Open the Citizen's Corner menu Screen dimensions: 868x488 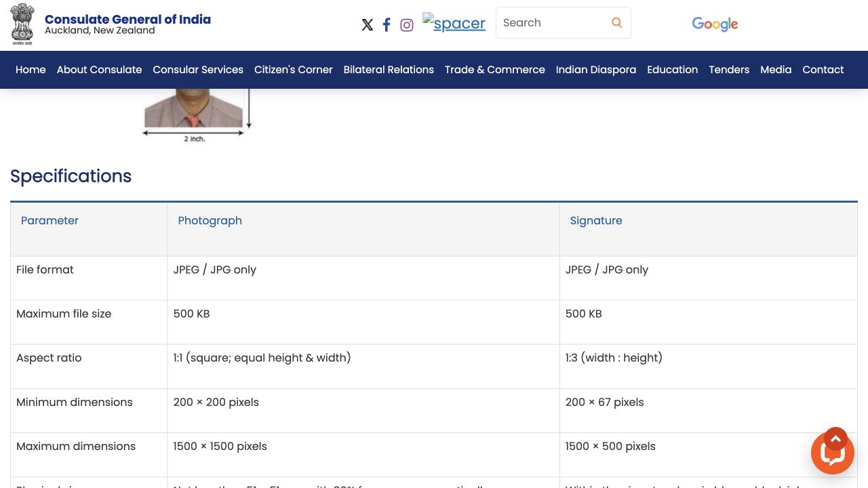point(294,70)
